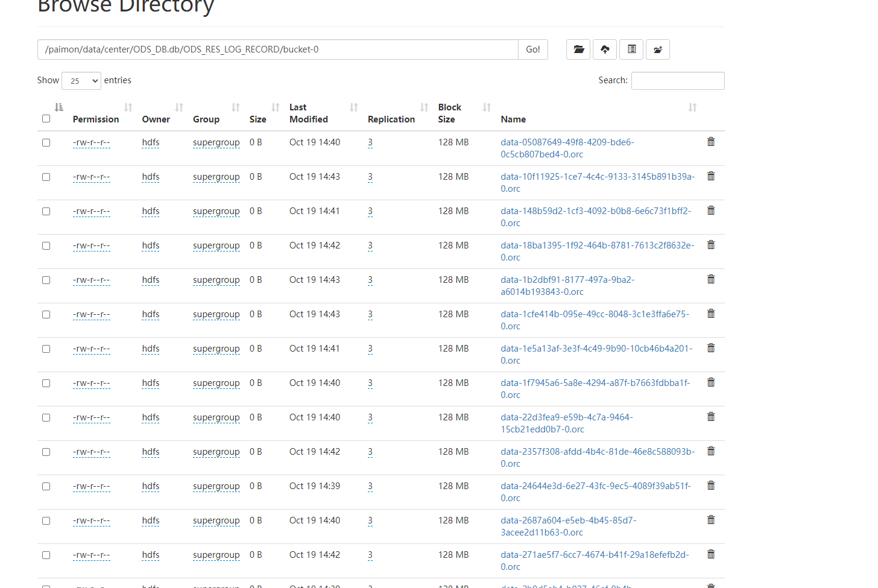Delete file data-05087649 with trash icon
The image size is (878, 588).
[711, 142]
